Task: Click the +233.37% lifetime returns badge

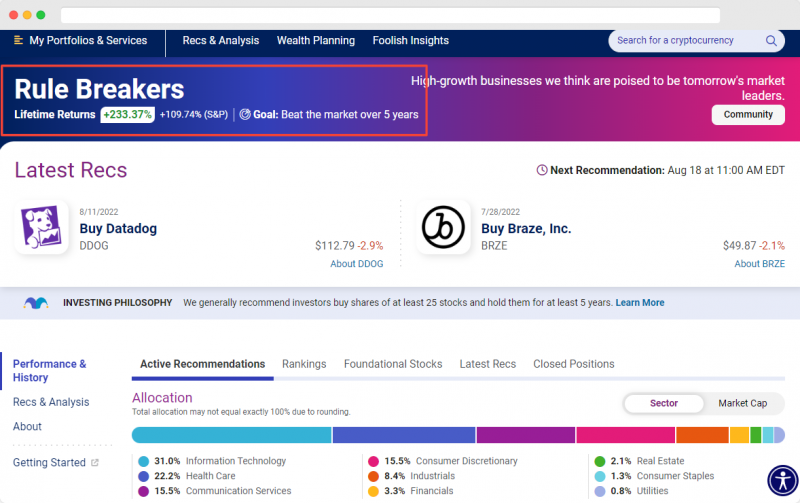Action: [x=128, y=114]
